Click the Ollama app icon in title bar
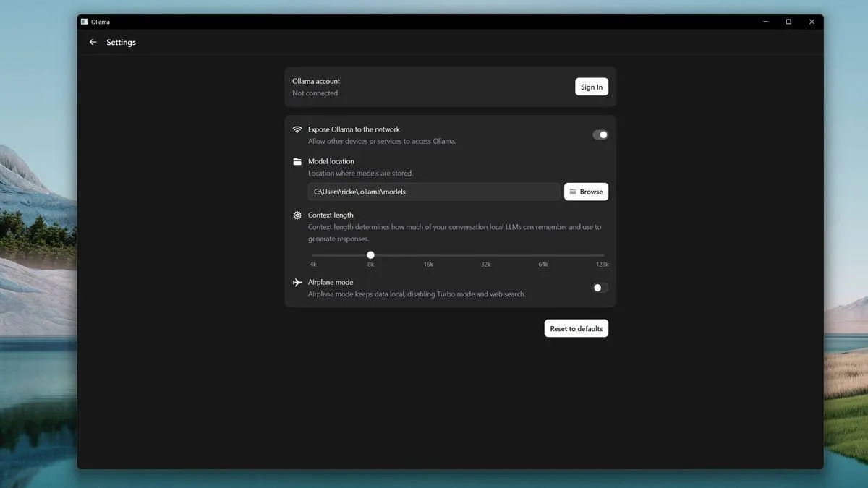Screen dimensions: 868x488 click(x=84, y=22)
